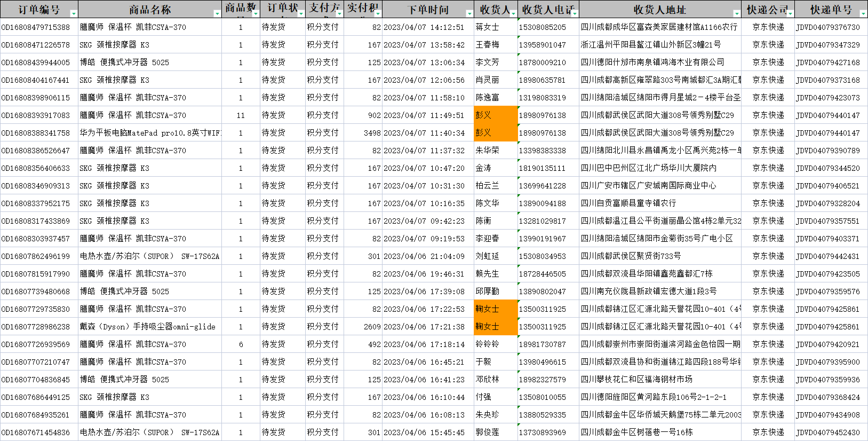Image resolution: width=868 pixels, height=441 pixels.
Task: Click recipient cell 郭俊莲
Action: coord(496,432)
